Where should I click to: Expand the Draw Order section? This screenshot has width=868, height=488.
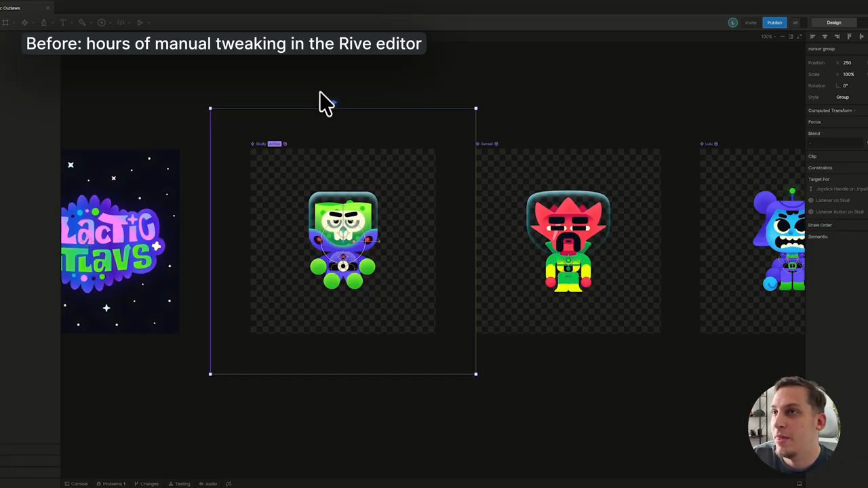pyautogui.click(x=820, y=225)
